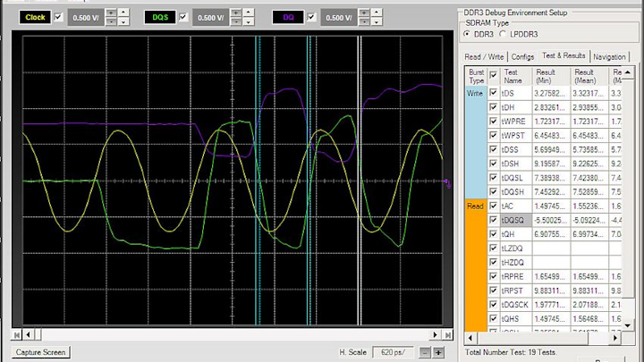This screenshot has width=644, height=362.
Task: Uncheck the tWPST test
Action: tap(493, 136)
